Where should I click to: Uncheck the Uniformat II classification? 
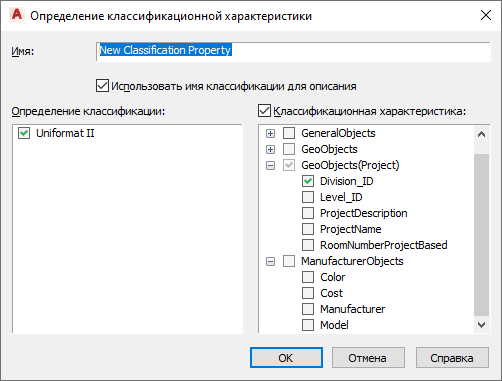click(24, 133)
